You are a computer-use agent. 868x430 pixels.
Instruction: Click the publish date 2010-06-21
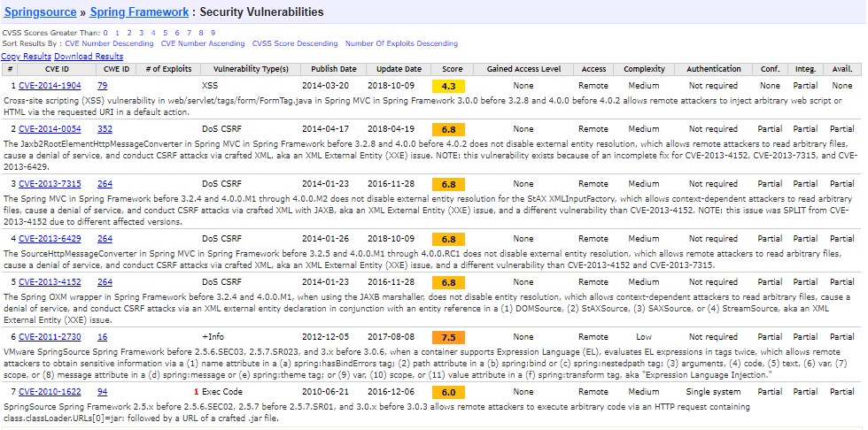tap(326, 391)
